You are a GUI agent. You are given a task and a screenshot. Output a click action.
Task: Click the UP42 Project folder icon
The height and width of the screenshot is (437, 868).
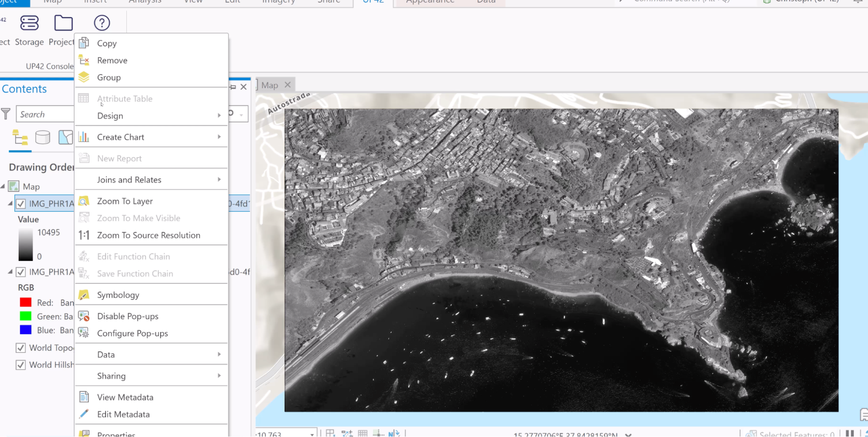click(x=63, y=23)
